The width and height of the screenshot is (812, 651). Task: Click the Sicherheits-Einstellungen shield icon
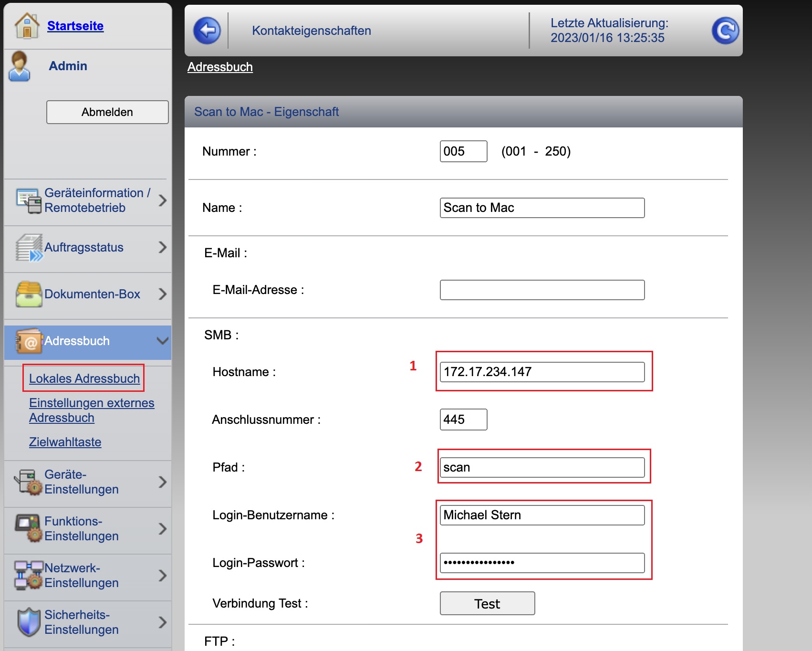click(29, 622)
